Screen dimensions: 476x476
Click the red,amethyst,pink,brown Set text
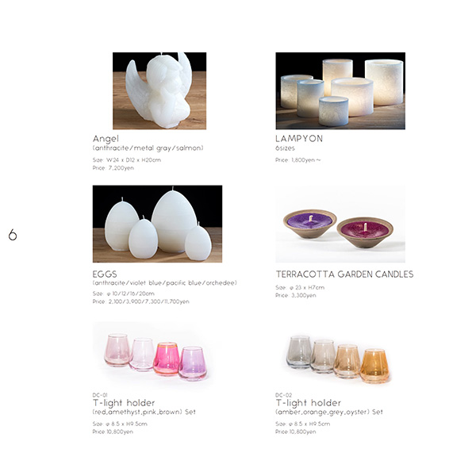(x=144, y=412)
